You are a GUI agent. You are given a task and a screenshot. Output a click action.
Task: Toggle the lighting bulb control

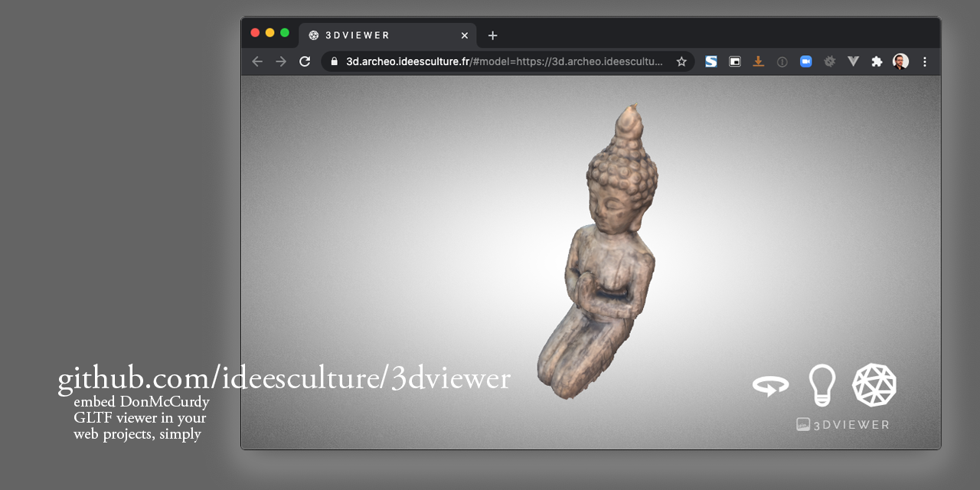coord(822,384)
